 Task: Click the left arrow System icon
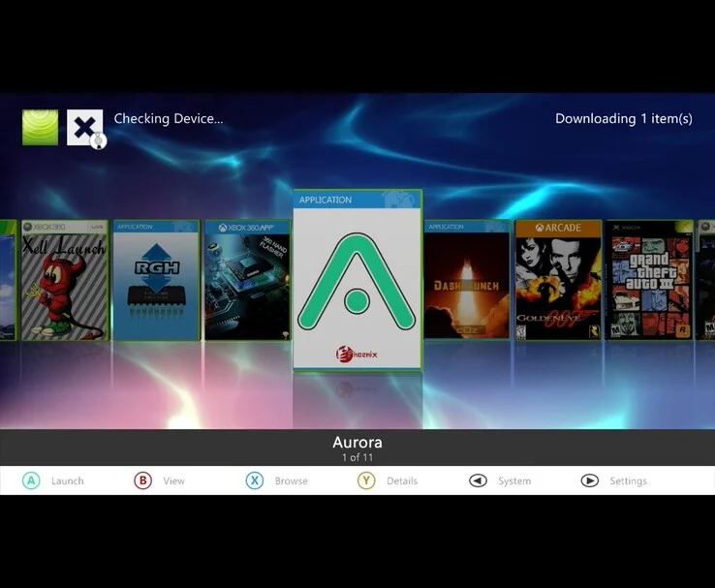coord(478,480)
